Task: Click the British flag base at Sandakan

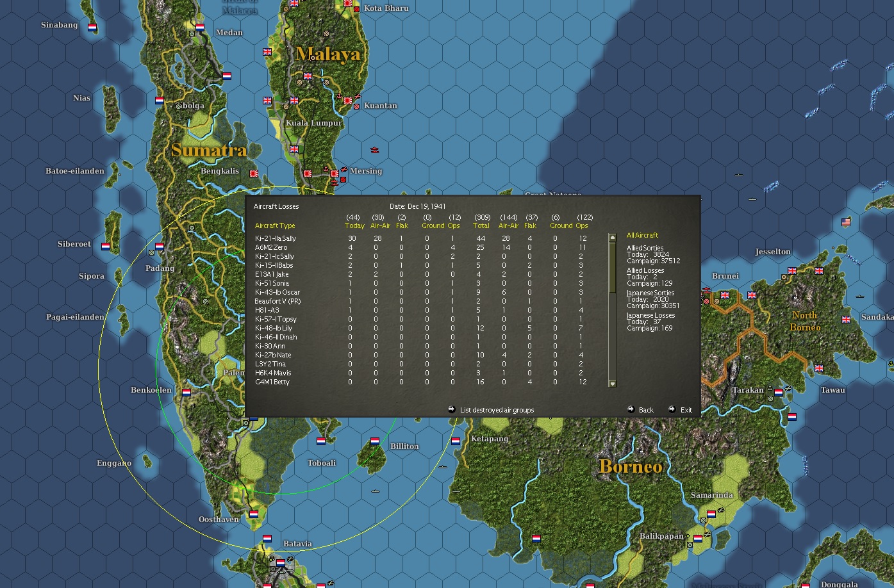Action: (x=846, y=319)
